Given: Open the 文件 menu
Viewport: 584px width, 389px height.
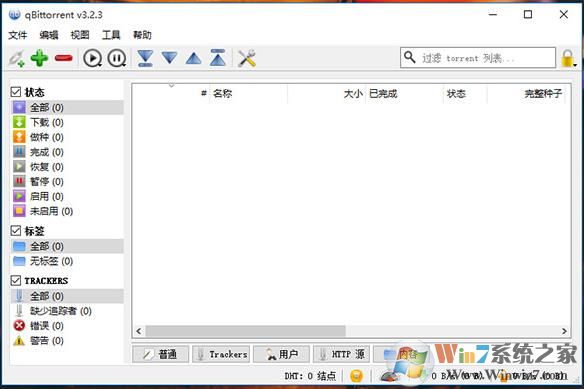Looking at the screenshot, I should (18, 35).
